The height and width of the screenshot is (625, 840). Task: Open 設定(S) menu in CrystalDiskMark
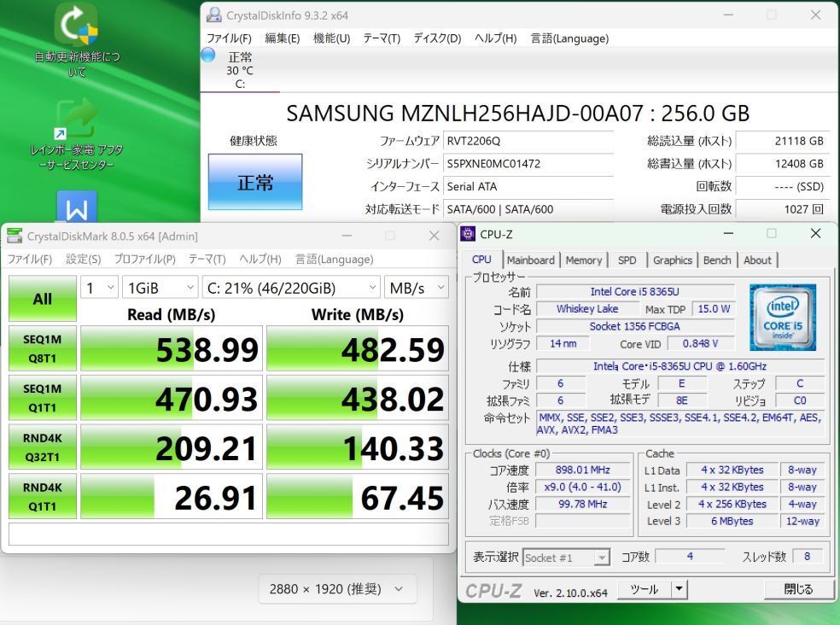(x=83, y=259)
